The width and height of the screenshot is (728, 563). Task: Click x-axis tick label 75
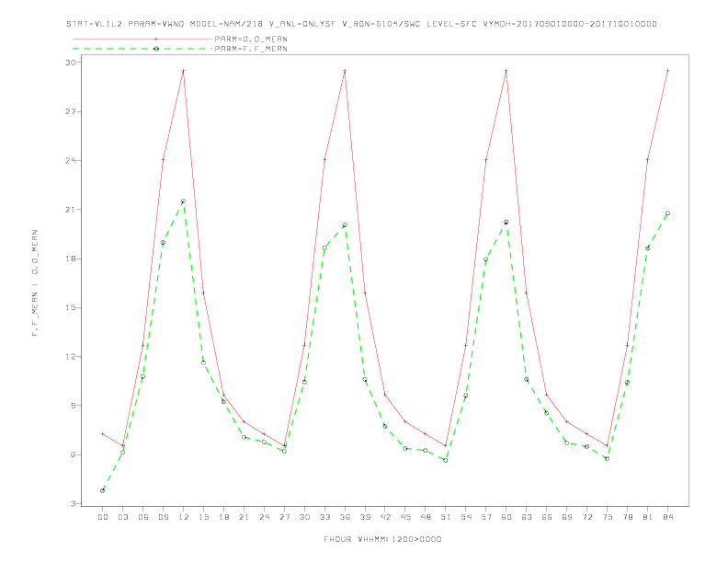(608, 517)
